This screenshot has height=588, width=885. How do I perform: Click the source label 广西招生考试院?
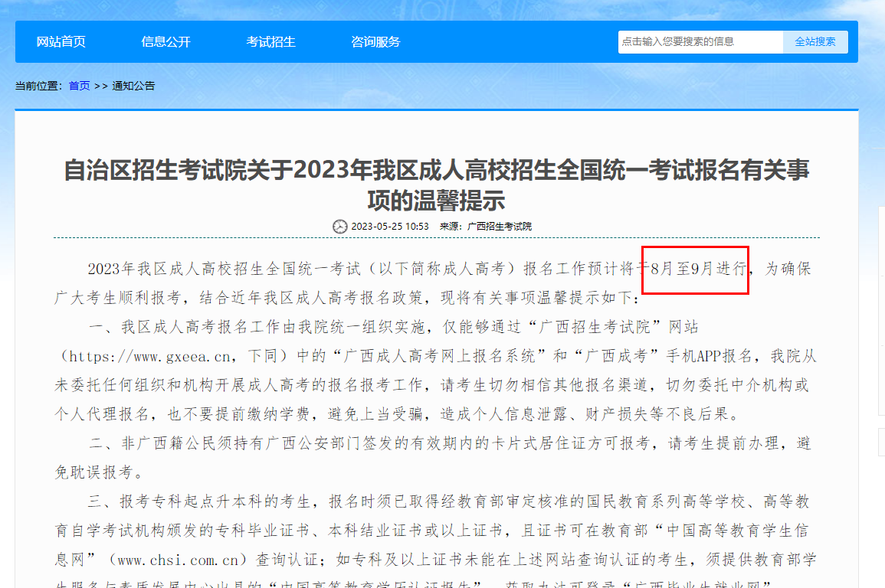coord(500,227)
